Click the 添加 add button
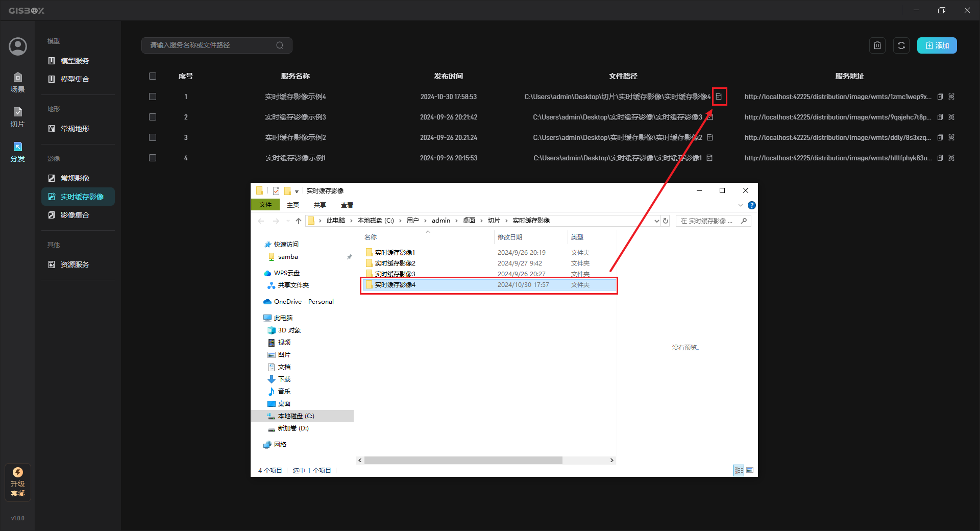 (937, 45)
